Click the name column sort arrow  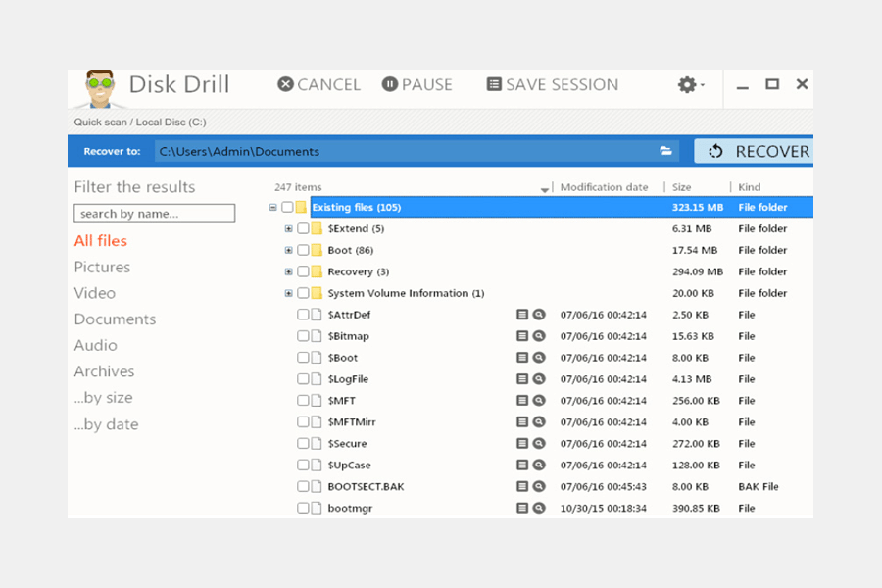[544, 189]
